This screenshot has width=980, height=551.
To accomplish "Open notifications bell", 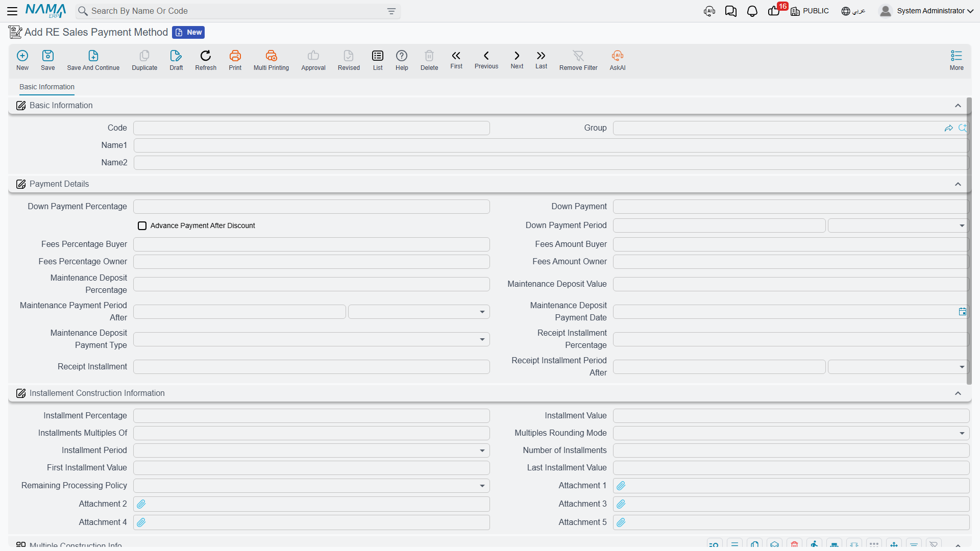I will pos(752,11).
